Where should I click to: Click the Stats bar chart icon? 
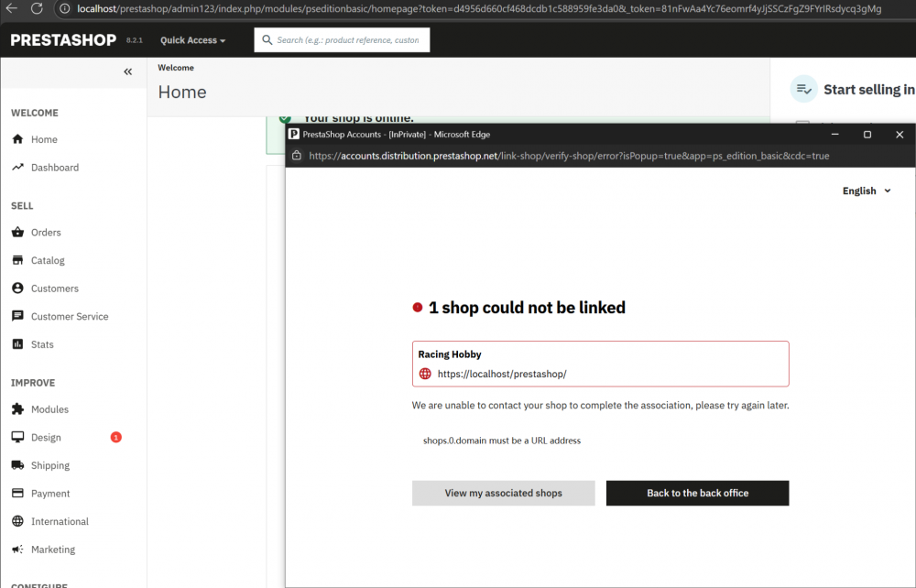17,344
